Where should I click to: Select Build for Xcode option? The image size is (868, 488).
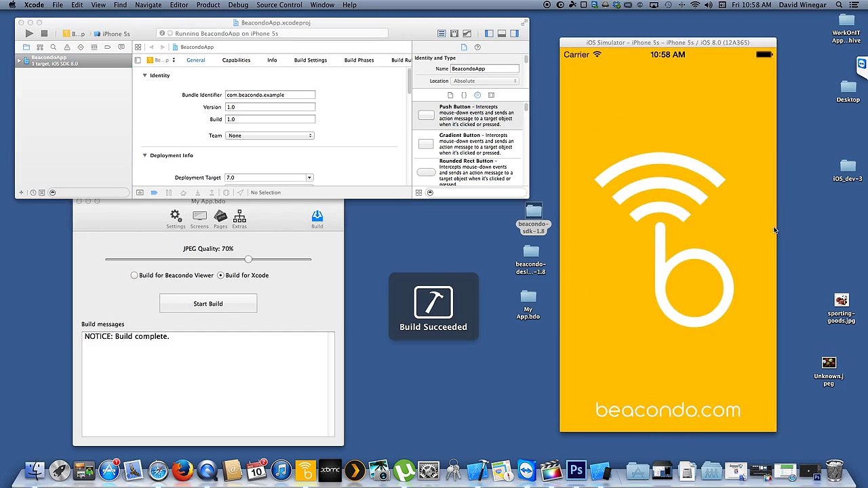[243, 275]
